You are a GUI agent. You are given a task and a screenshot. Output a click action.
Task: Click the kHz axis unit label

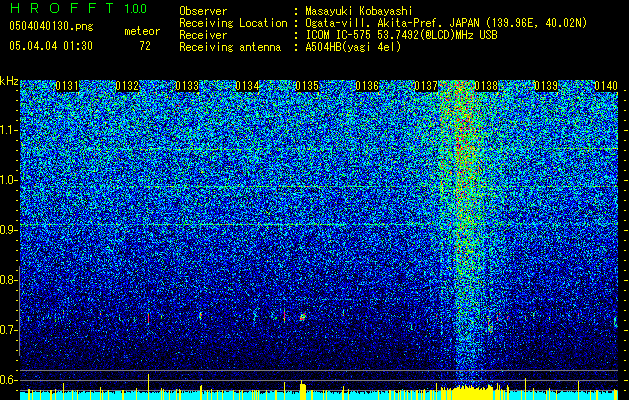click(x=9, y=81)
